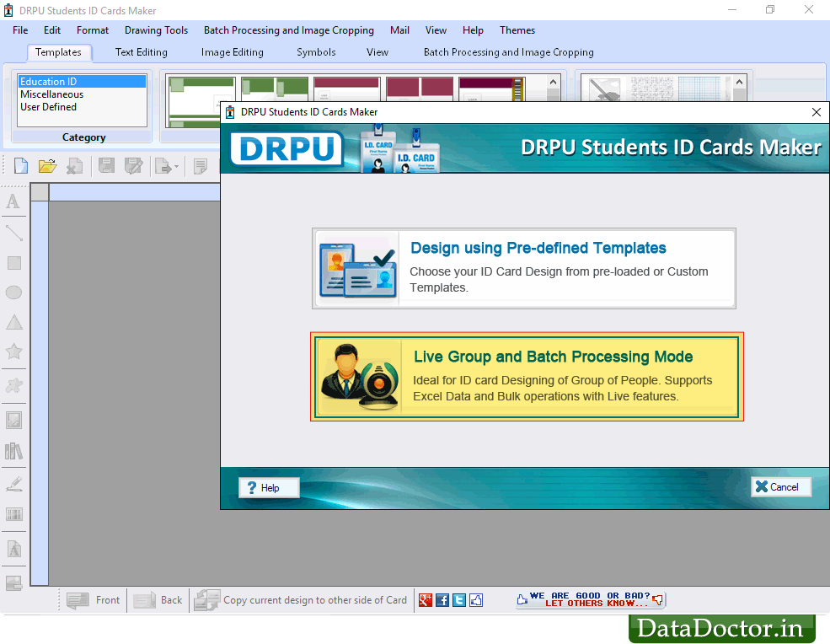830x644 pixels.
Task: Select Education ID category
Action: point(82,82)
